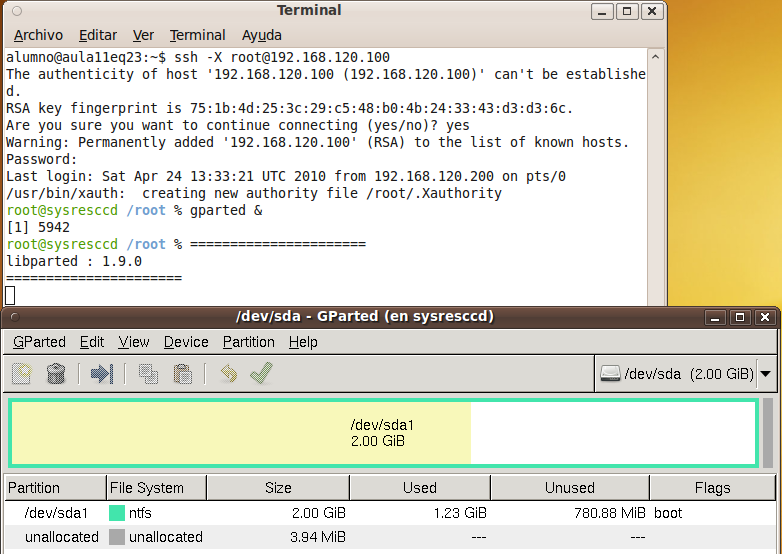Click the Terminal window menu button left of title

[16, 10]
